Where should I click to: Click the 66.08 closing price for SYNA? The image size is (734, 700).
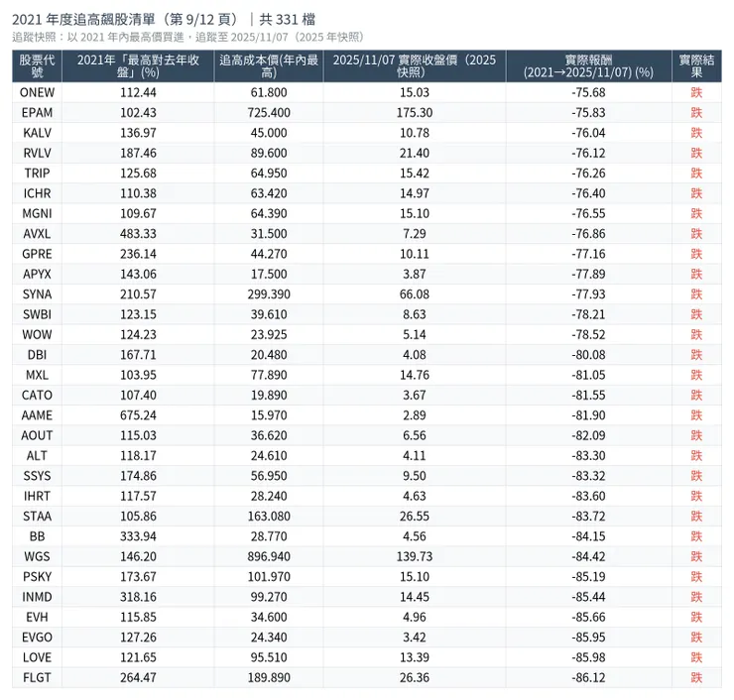coord(415,294)
